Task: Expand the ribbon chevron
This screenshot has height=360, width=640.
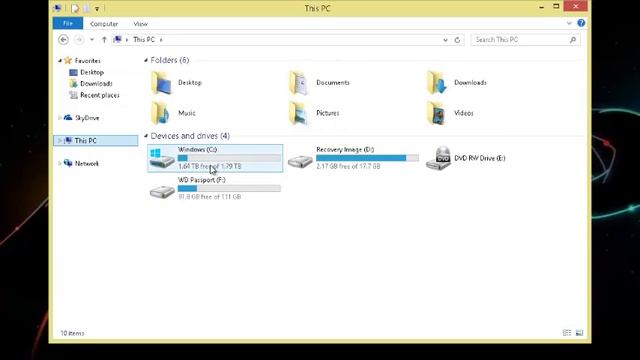Action: [569, 23]
